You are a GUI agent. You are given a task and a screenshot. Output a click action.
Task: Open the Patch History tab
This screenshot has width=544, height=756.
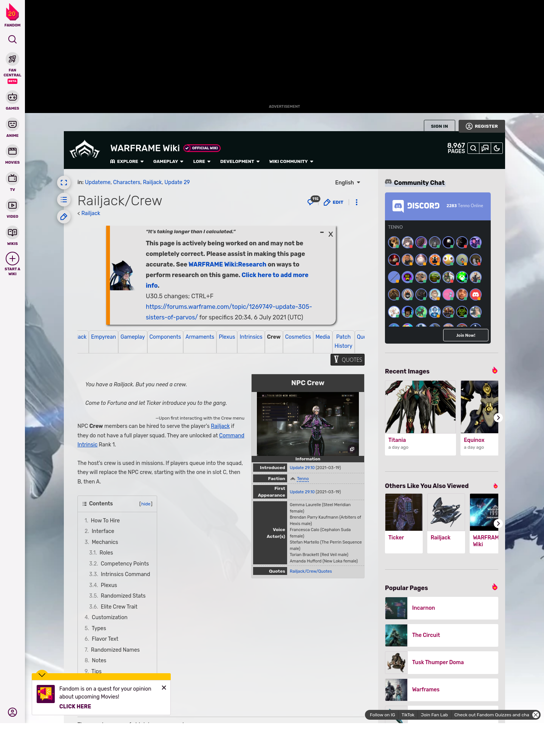pyautogui.click(x=343, y=341)
